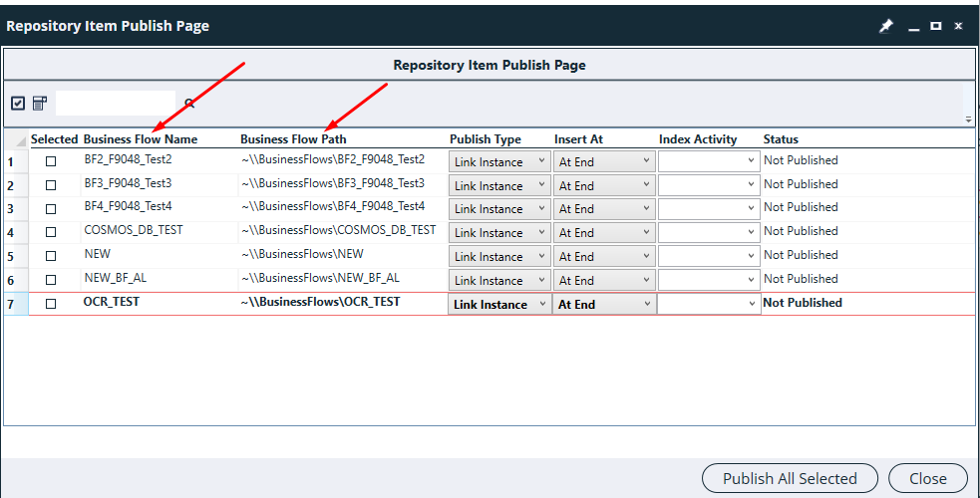Click the magnifier search icon
Screen dimensions: 980x498
tap(189, 104)
